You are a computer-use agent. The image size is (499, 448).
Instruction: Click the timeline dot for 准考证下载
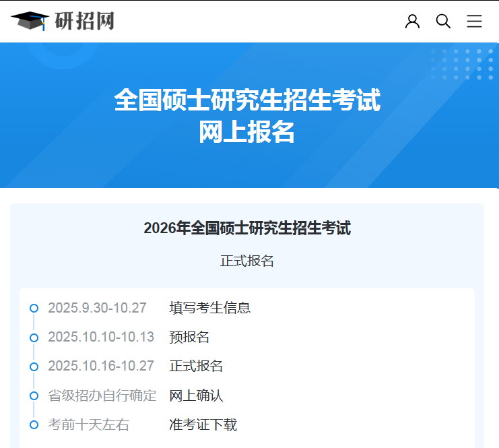34,425
